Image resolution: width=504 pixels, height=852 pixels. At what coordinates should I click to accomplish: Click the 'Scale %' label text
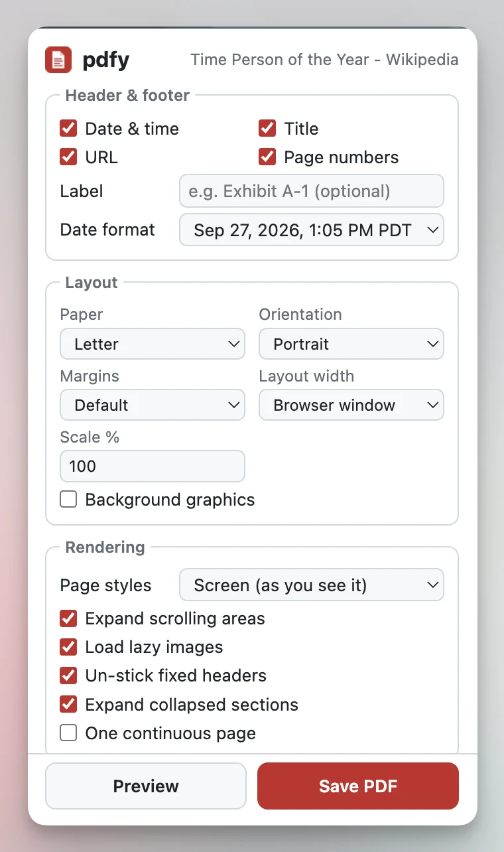click(90, 437)
